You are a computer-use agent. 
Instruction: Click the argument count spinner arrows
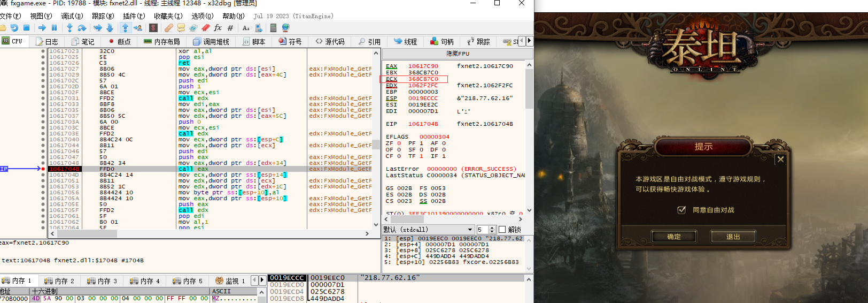point(492,230)
